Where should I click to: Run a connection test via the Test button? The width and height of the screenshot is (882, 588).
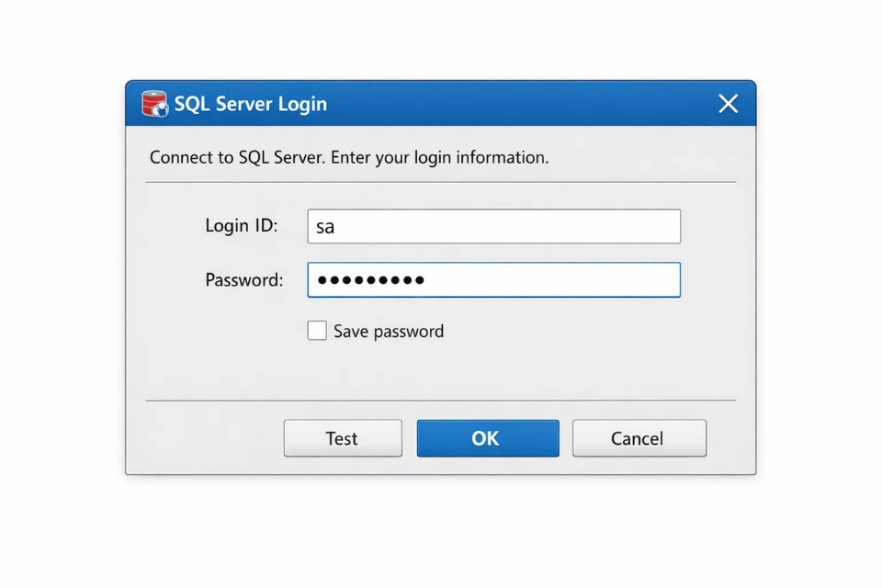[342, 438]
